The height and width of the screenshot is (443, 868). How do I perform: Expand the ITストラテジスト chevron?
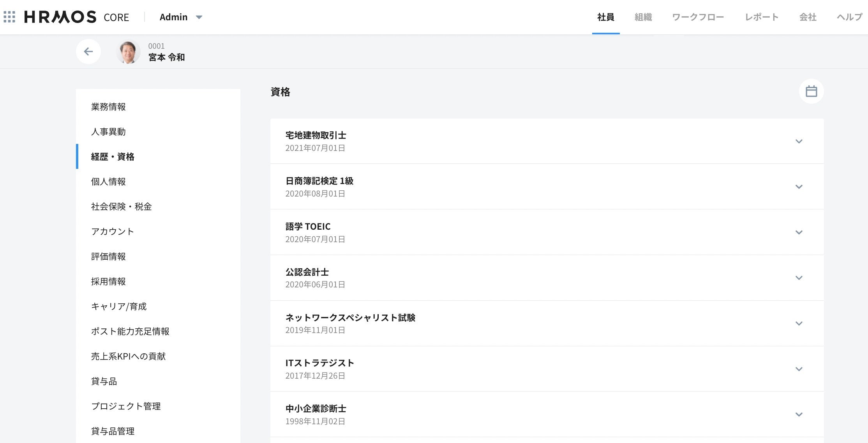(799, 369)
